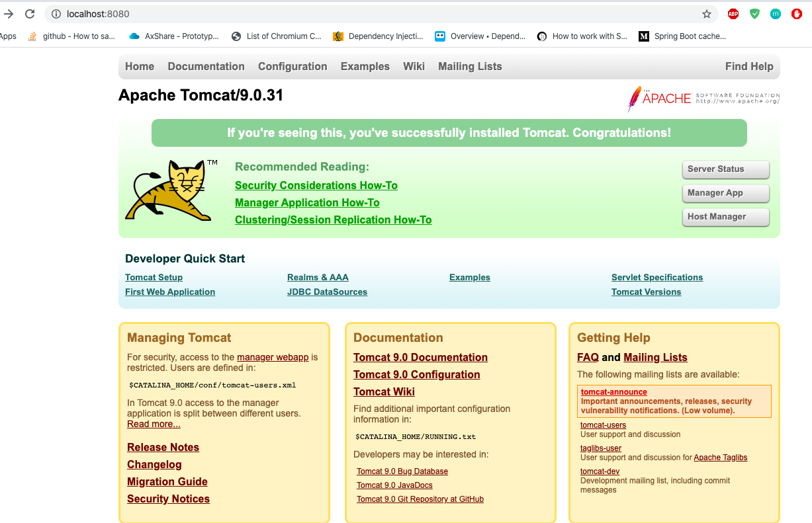Screen dimensions: 812x523
Task: Follow the manager webapp link
Action: tap(273, 357)
